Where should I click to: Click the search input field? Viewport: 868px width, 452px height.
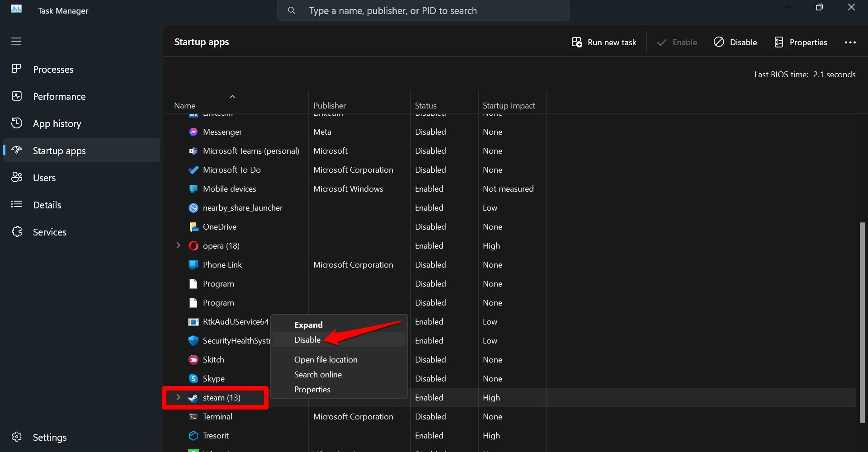pyautogui.click(x=423, y=10)
